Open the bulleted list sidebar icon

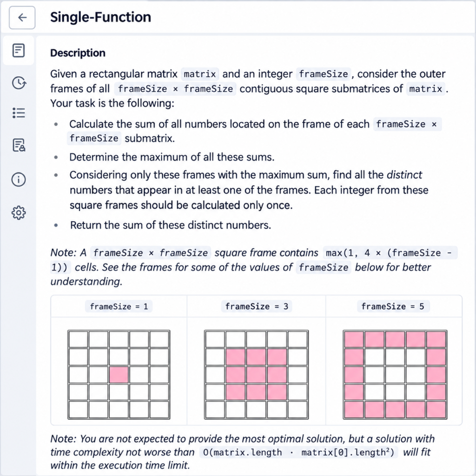click(19, 113)
